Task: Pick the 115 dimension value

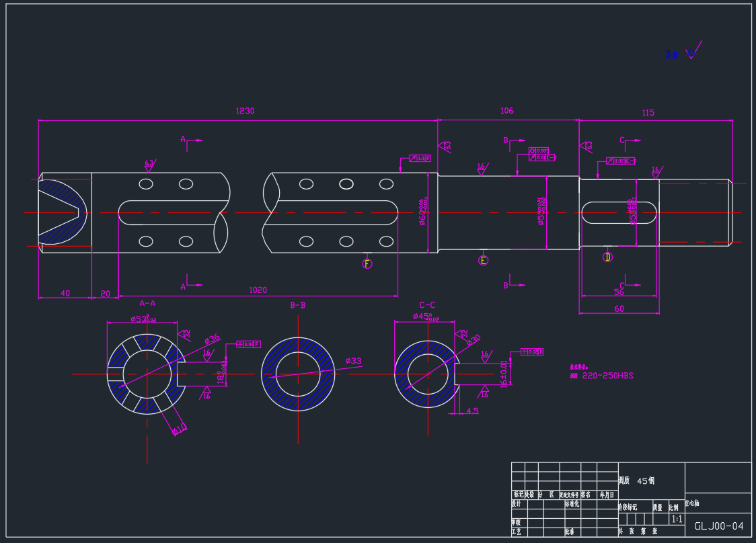Action: 648,113
